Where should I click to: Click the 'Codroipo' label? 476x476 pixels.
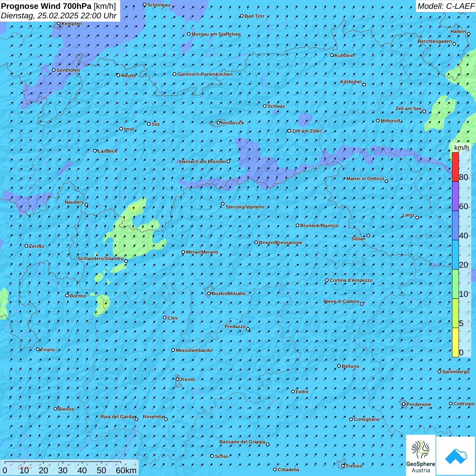[x=464, y=404]
